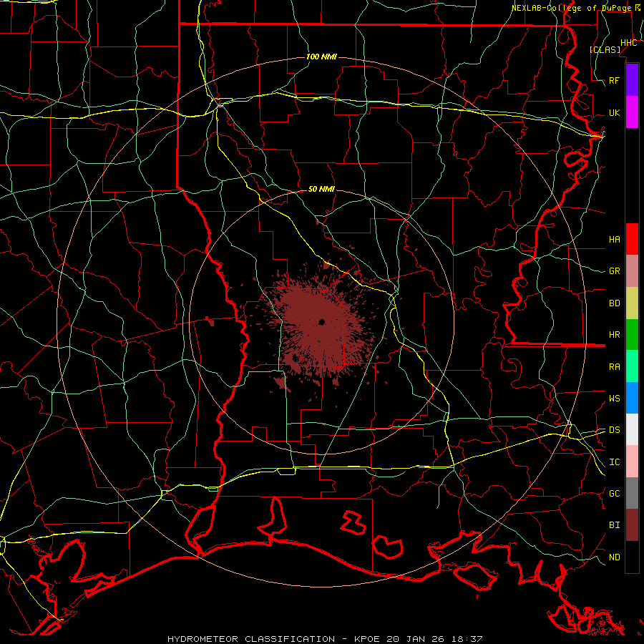Click the HR legend label
This screenshot has width=644, height=644.
click(x=614, y=335)
